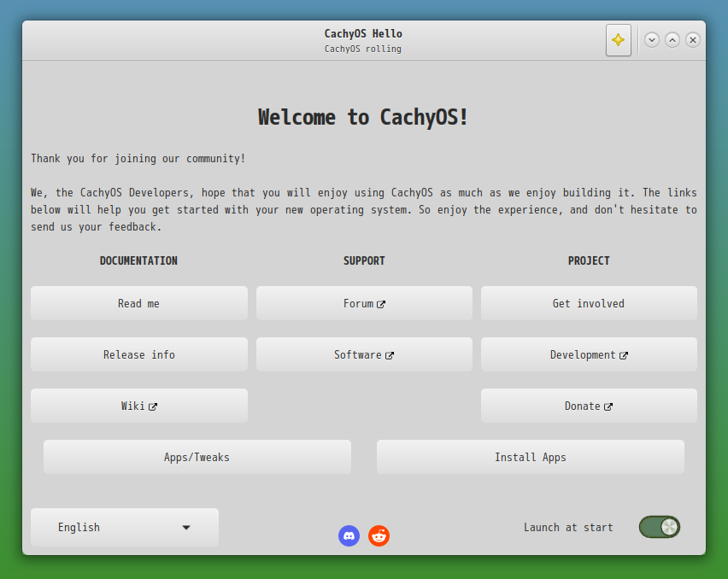Click the PROJECT column heading
Viewport: 728px width, 579px height.
589,260
